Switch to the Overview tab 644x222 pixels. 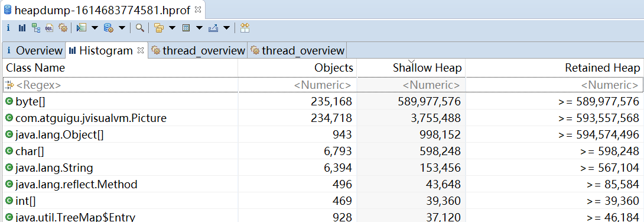pyautogui.click(x=33, y=51)
